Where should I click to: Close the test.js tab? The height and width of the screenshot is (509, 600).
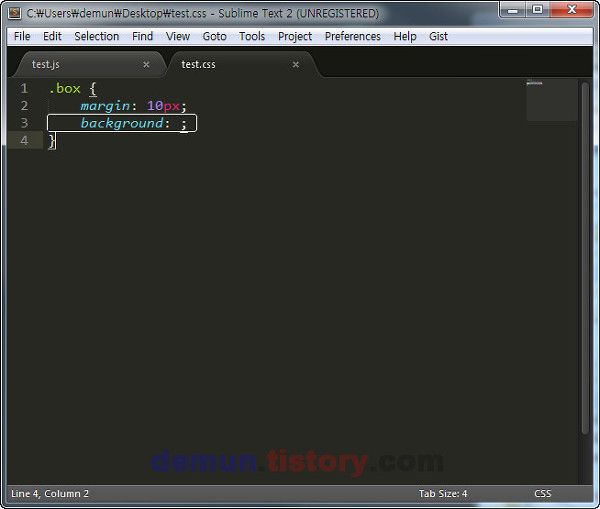pos(146,64)
